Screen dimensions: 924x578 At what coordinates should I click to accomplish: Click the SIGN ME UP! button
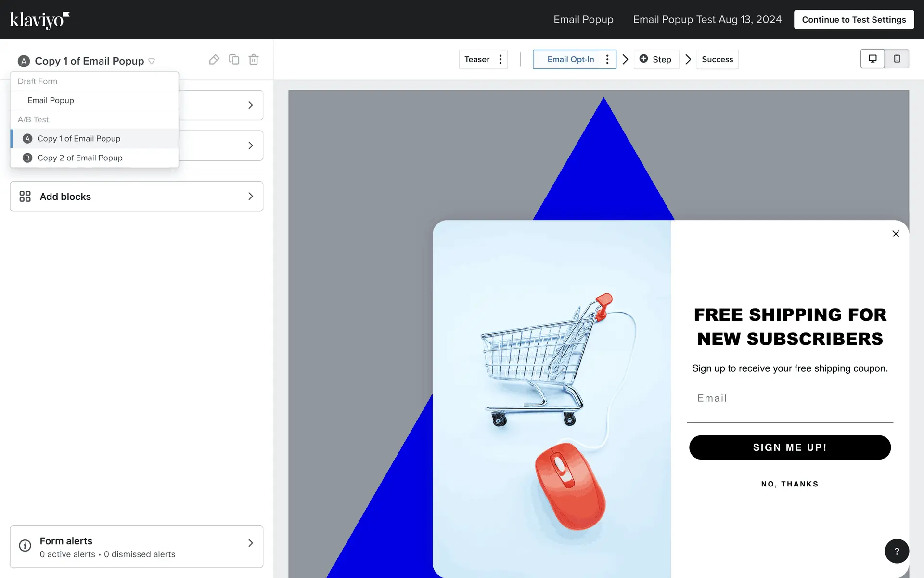coord(789,447)
